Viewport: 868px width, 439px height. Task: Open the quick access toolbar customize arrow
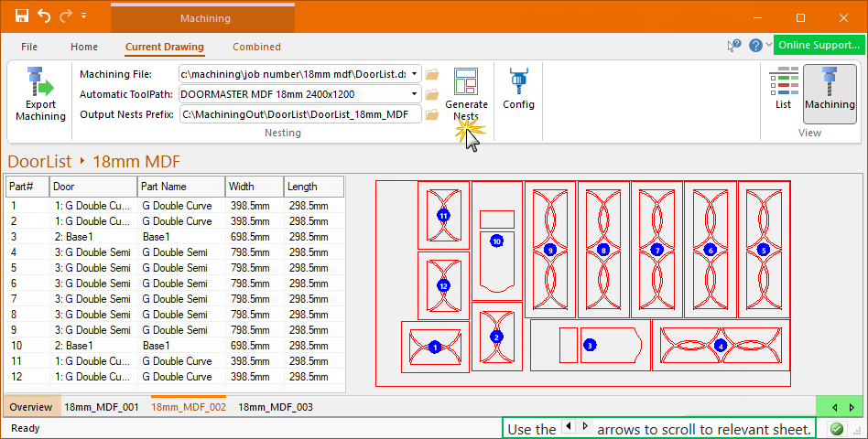coord(83,16)
